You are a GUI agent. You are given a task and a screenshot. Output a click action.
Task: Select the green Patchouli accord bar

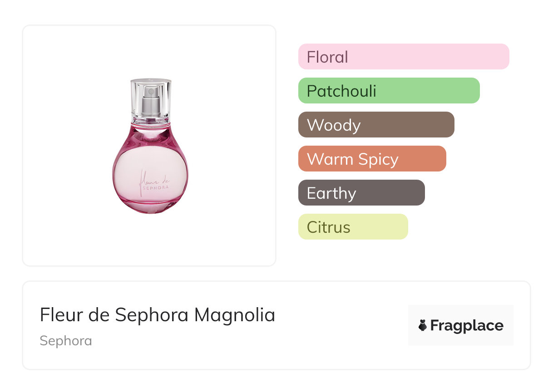[389, 91]
